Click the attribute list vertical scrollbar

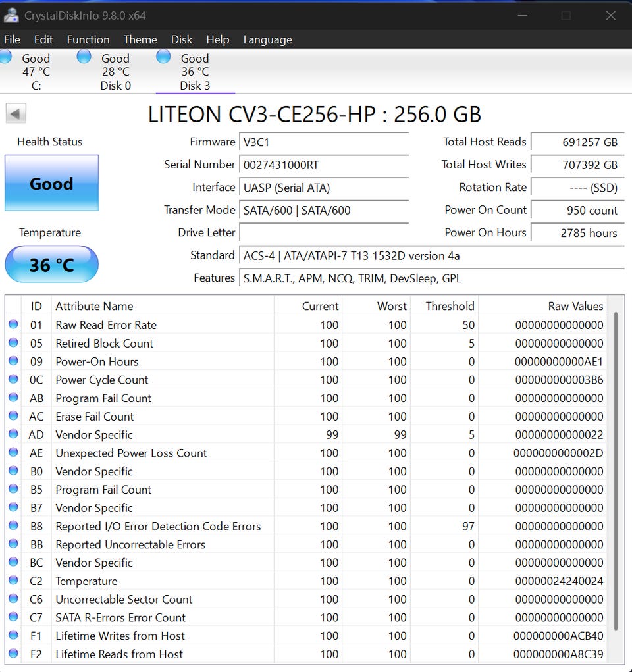[616, 471]
